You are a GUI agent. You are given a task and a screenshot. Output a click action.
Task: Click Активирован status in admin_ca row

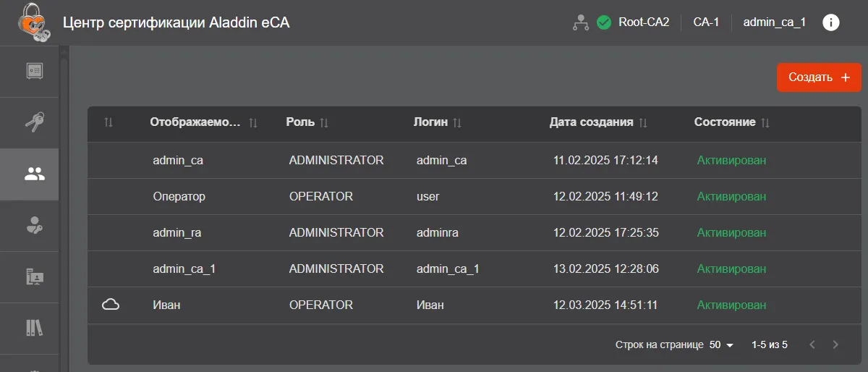tap(731, 160)
